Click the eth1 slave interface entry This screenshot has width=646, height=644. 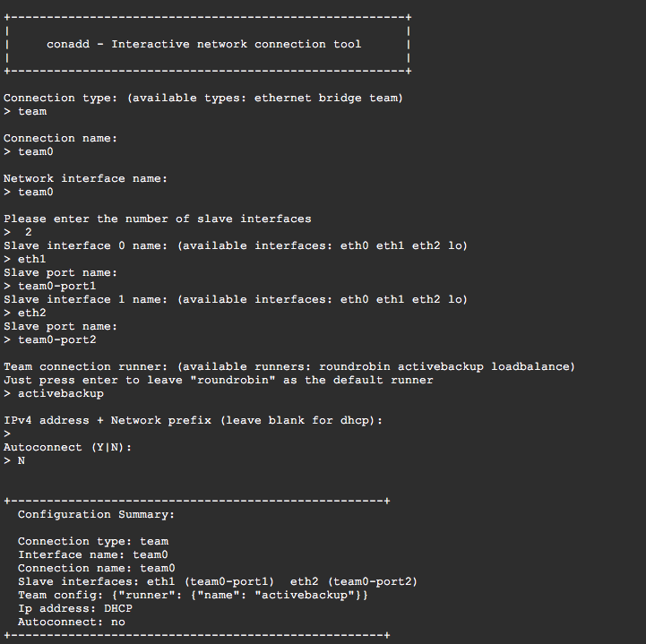31,260
